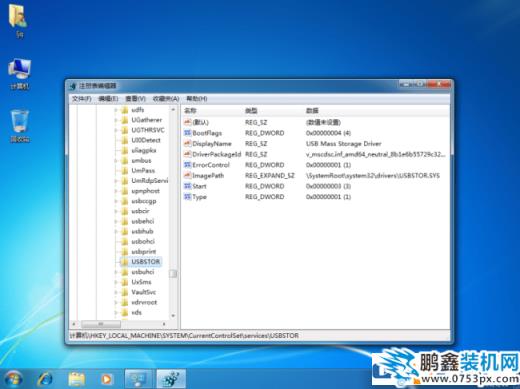The width and height of the screenshot is (520, 389).
Task: Click the Registry Editor taskbar button
Action: click(171, 379)
